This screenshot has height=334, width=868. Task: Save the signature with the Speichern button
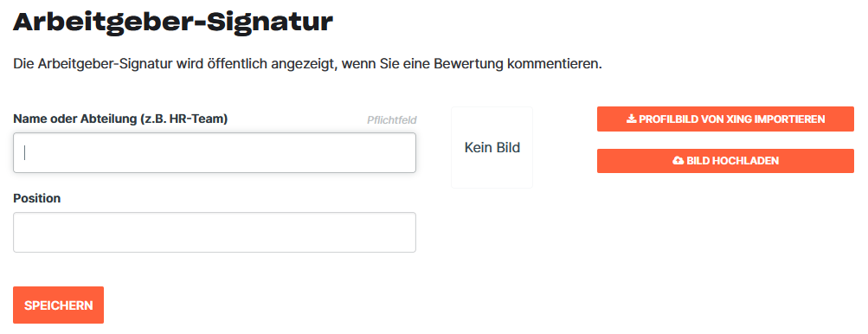59,305
